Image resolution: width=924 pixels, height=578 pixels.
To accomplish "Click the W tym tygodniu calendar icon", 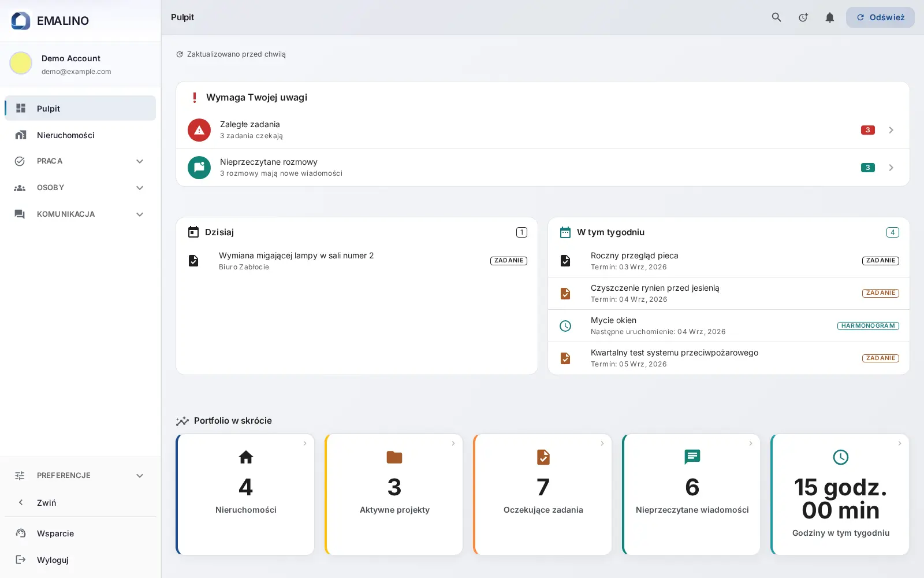I will (565, 232).
